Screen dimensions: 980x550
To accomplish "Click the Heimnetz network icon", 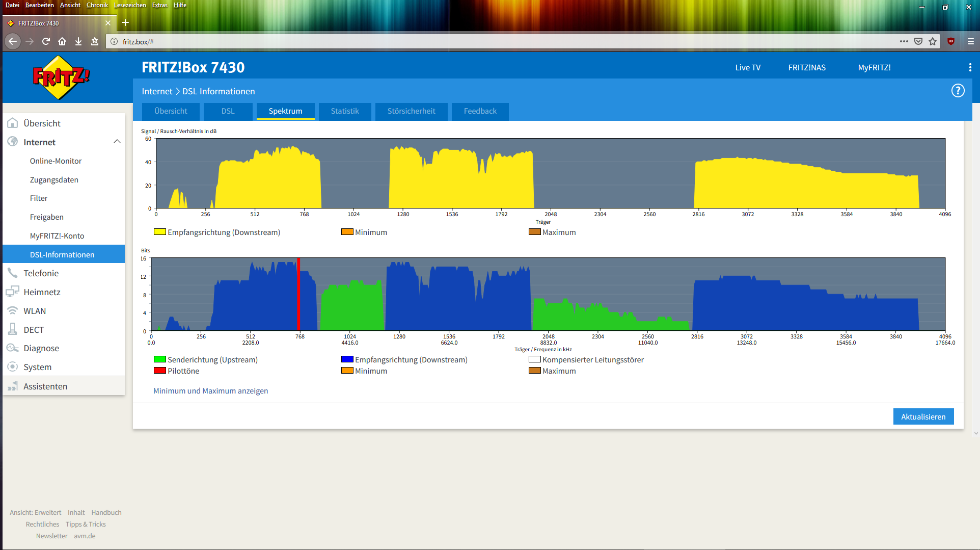I will pos(13,292).
